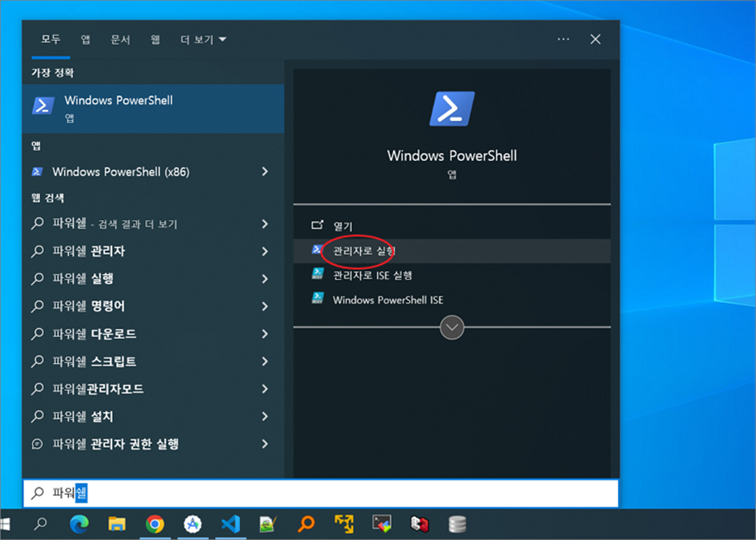The image size is (756, 540).
Task: Click magnifier icon inside the search box
Action: [38, 493]
